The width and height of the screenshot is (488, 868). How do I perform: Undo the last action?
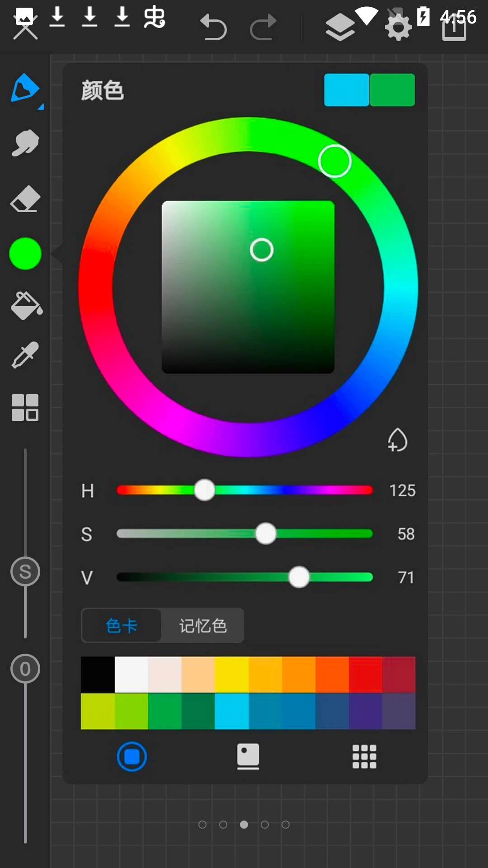[x=213, y=27]
